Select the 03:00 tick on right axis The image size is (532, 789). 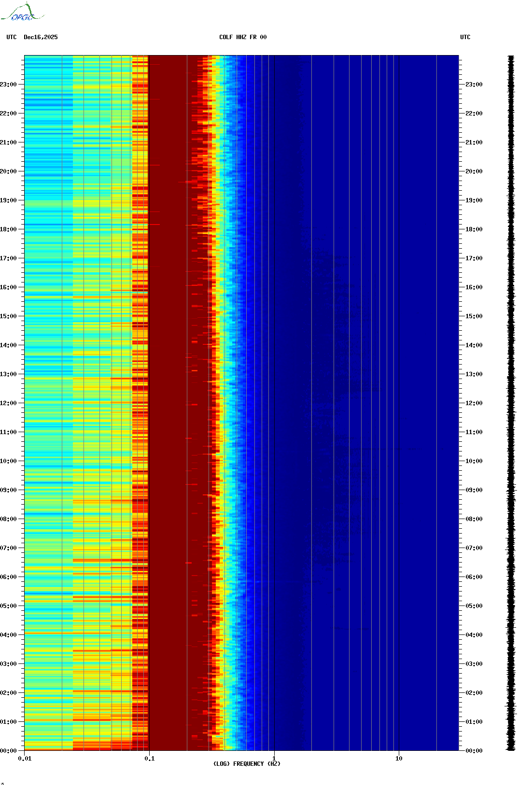pos(474,664)
